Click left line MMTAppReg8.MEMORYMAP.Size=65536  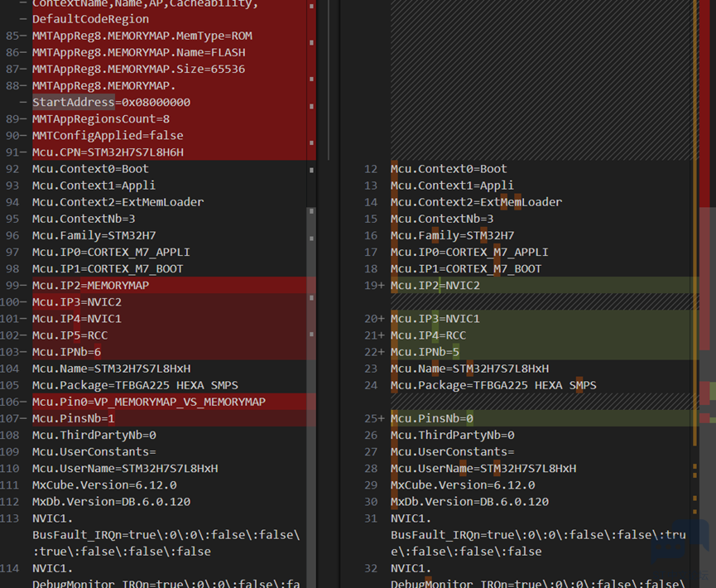pyautogui.click(x=139, y=69)
